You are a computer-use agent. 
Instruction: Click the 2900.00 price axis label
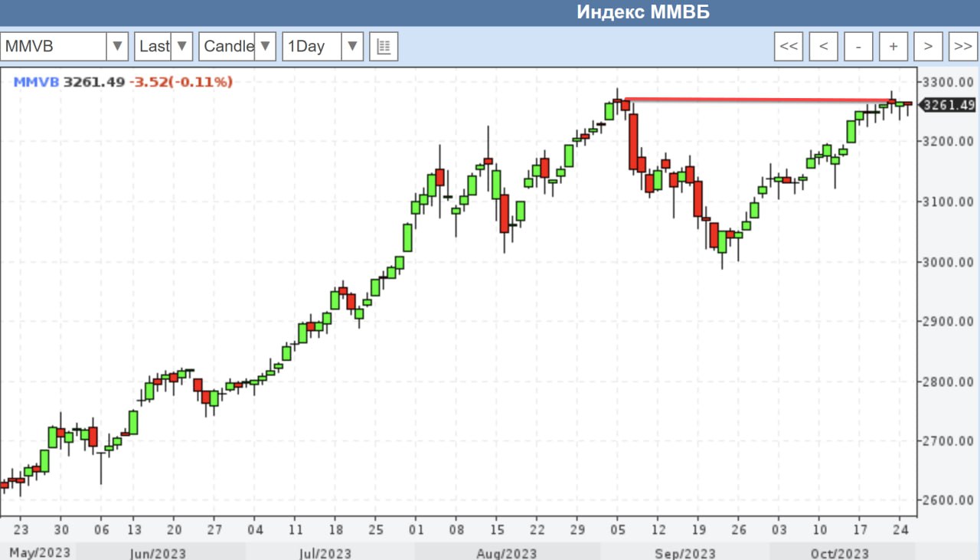[947, 321]
